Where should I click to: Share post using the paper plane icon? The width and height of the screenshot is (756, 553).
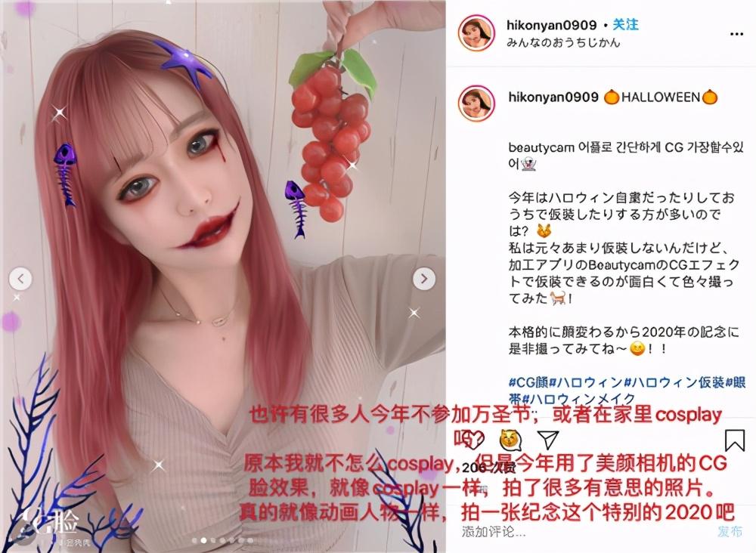tap(548, 440)
